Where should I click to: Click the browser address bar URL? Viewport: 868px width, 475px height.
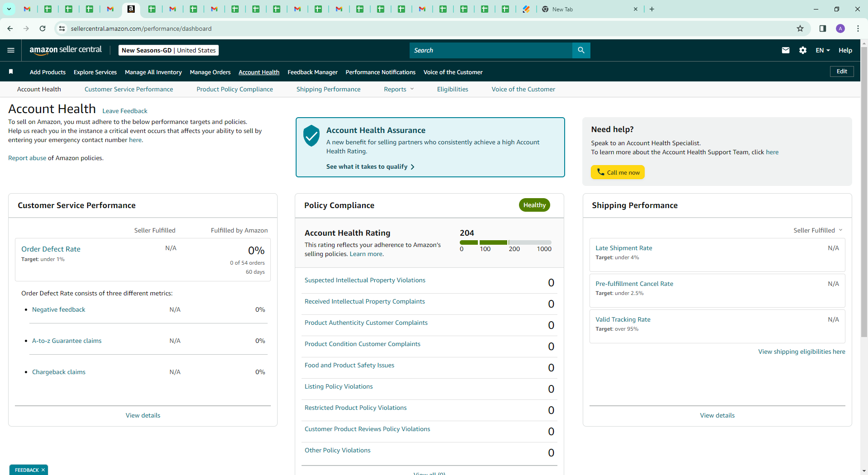coord(141,28)
